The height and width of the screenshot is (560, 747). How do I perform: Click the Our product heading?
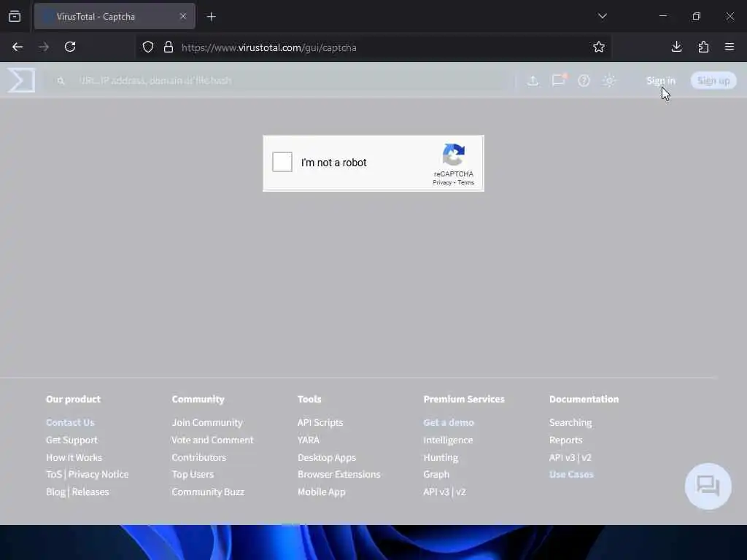(73, 399)
